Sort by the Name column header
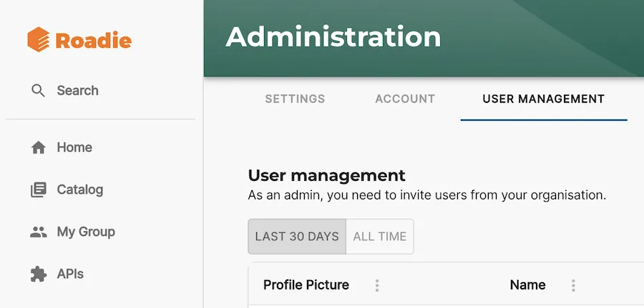This screenshot has height=308, width=644. click(x=528, y=285)
